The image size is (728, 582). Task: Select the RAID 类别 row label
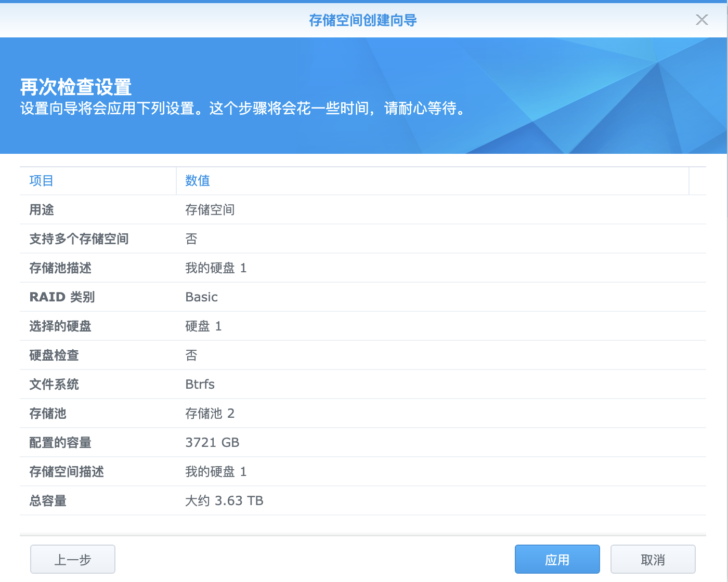[62, 297]
